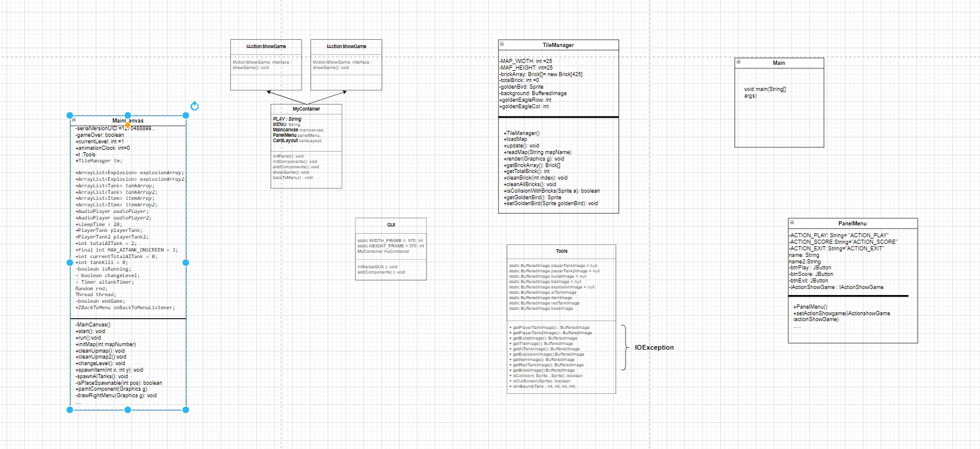This screenshot has width=980, height=449.
Task: Click 'initializeGUI( ): void' in GUI
Action: [x=377, y=267]
